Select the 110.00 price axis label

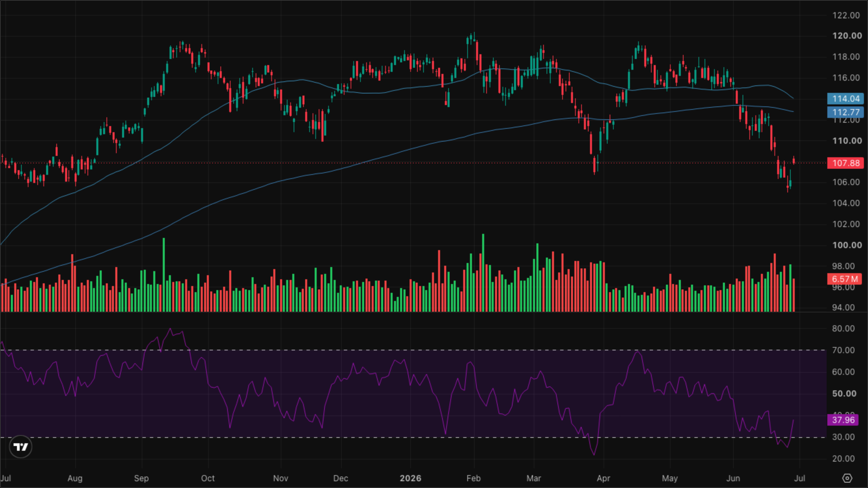(x=847, y=141)
